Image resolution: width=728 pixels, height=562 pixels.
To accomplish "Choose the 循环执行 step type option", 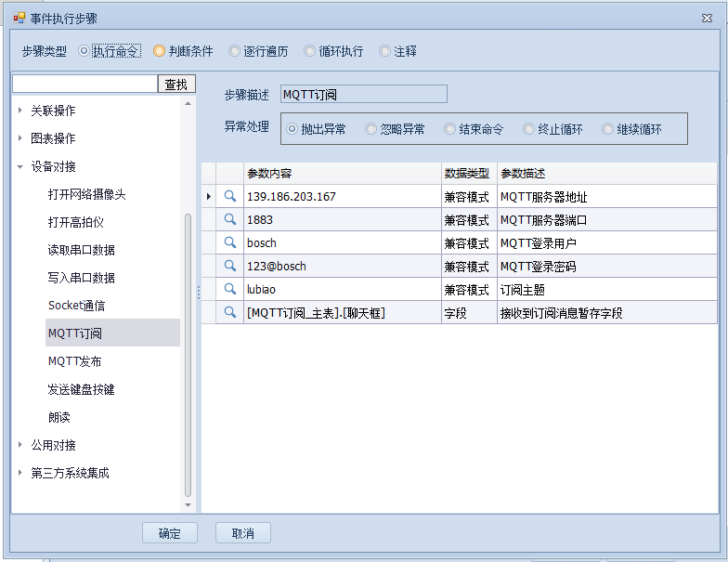I will tap(309, 51).
